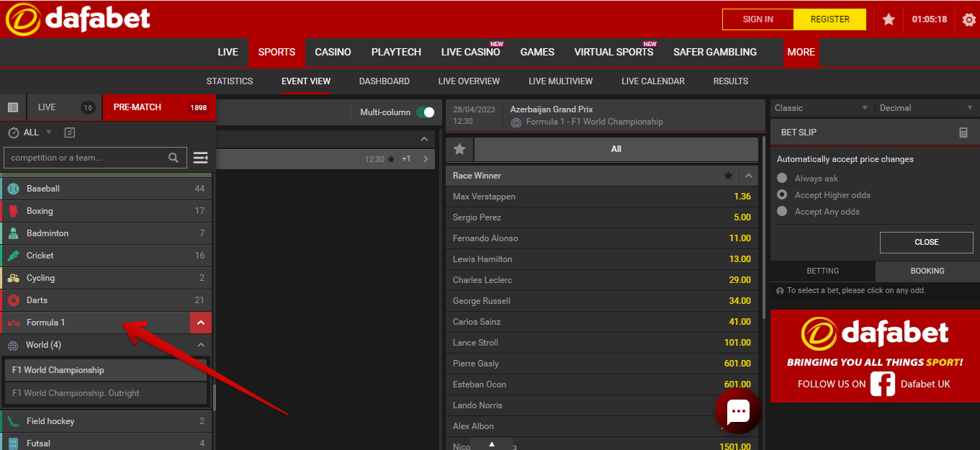Open the live chat bubble
980x450 pixels.
tap(738, 412)
